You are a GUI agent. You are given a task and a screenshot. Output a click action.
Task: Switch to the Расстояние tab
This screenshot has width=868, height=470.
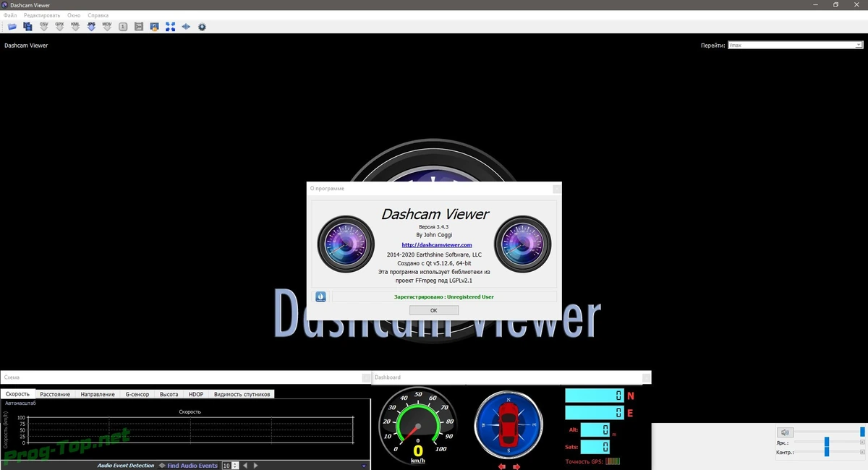pyautogui.click(x=55, y=394)
